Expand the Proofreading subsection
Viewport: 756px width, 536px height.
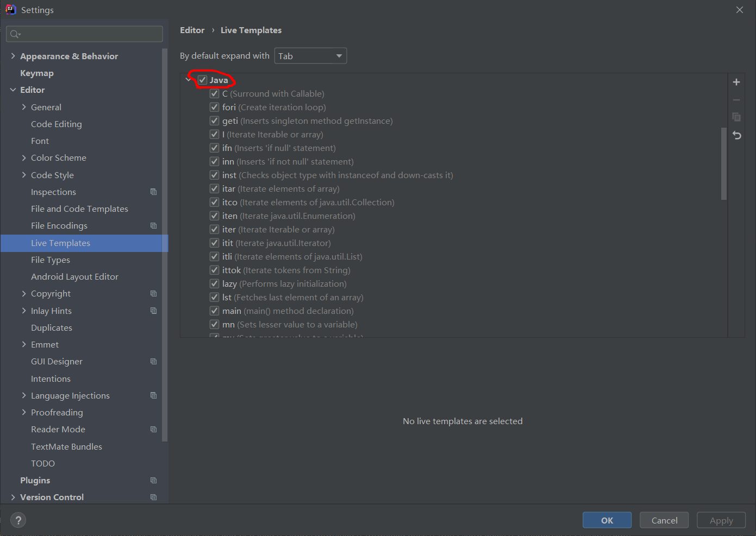pyautogui.click(x=24, y=412)
